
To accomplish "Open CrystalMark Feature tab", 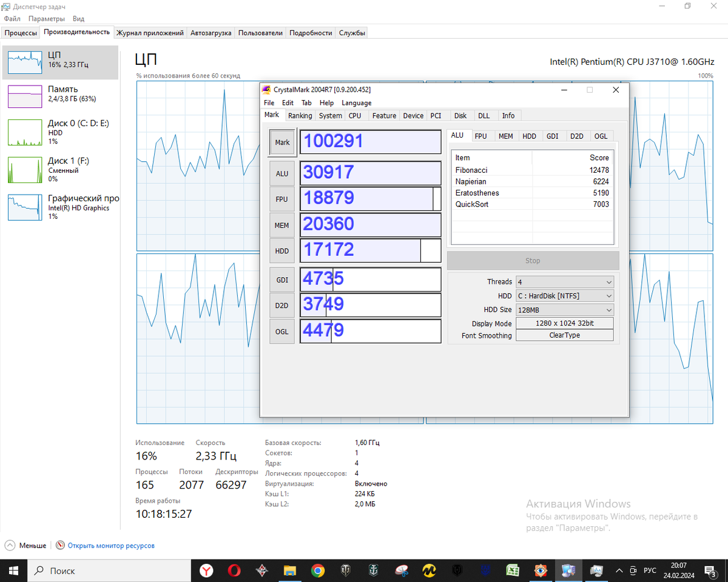I will point(384,116).
